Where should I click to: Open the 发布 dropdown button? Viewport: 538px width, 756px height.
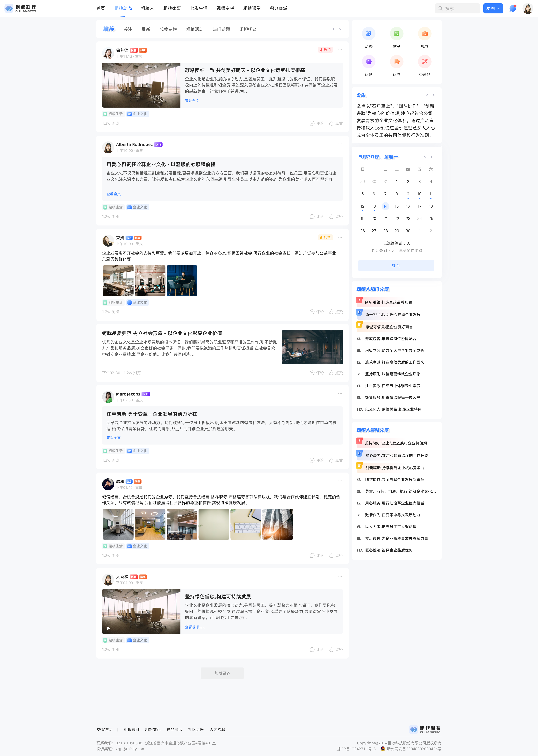(x=493, y=8)
